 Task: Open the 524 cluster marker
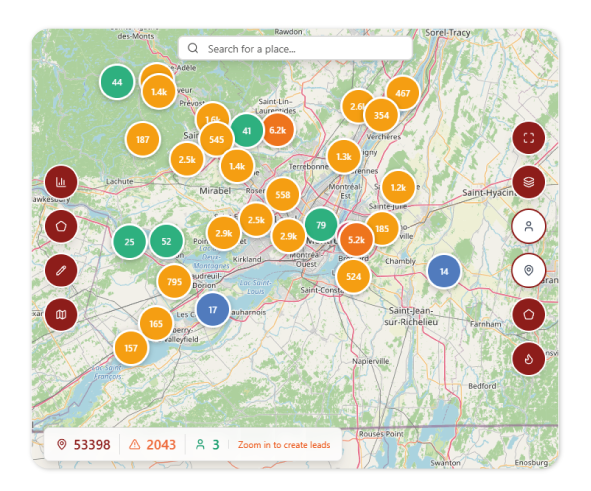pyautogui.click(x=353, y=277)
